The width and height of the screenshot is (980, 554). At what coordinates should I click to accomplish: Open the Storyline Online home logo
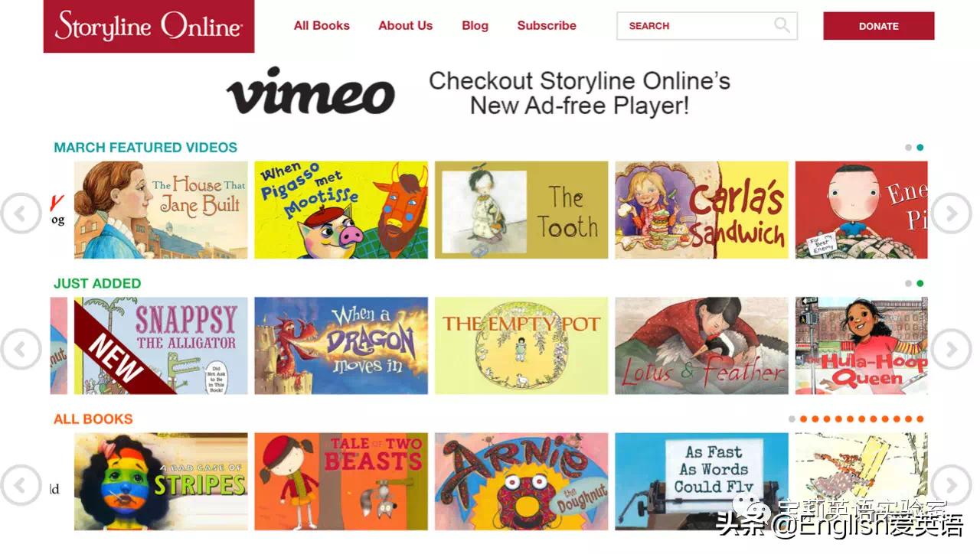pyautogui.click(x=149, y=26)
